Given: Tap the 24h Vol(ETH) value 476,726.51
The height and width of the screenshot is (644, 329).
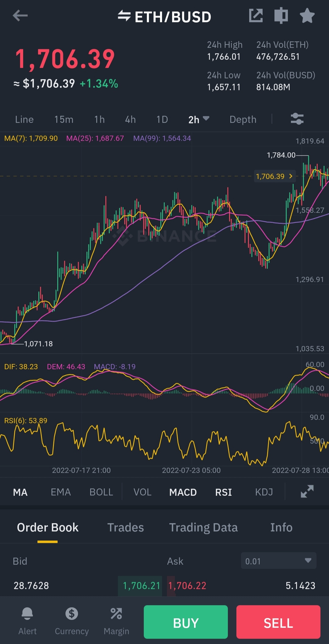Looking at the screenshot, I should [x=278, y=57].
